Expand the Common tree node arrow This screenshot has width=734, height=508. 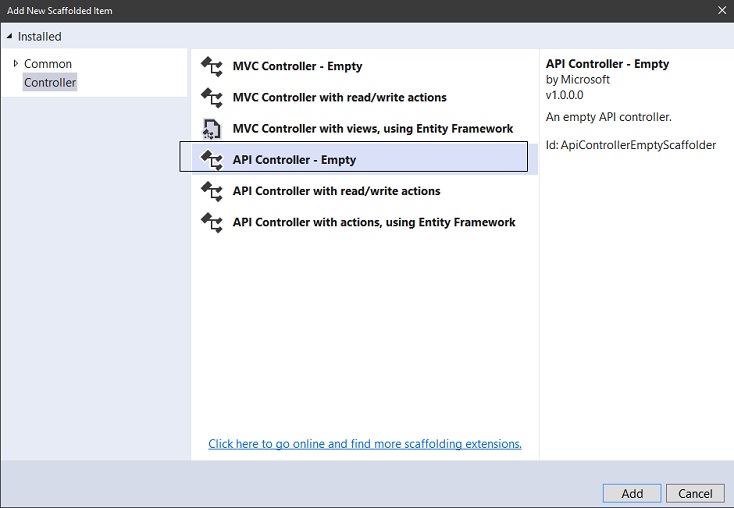pos(15,63)
